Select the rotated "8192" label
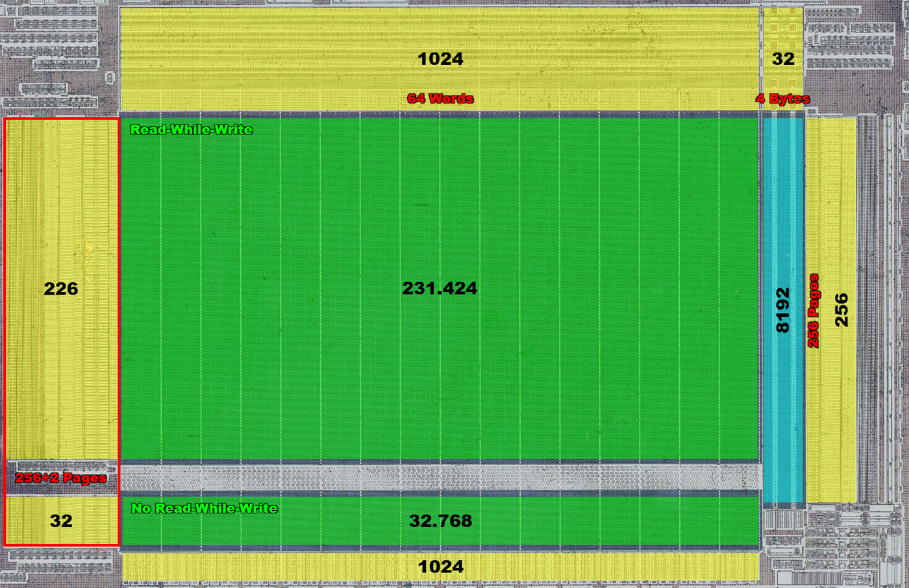This screenshot has width=909, height=588. point(783,310)
